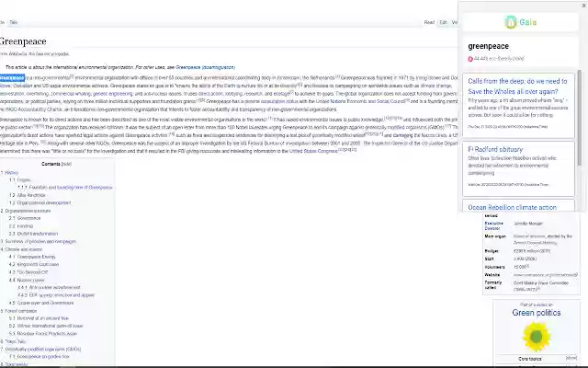This screenshot has height=368, width=588.
Task: Go to section 2.3 Digital transformation
Action: (33, 234)
